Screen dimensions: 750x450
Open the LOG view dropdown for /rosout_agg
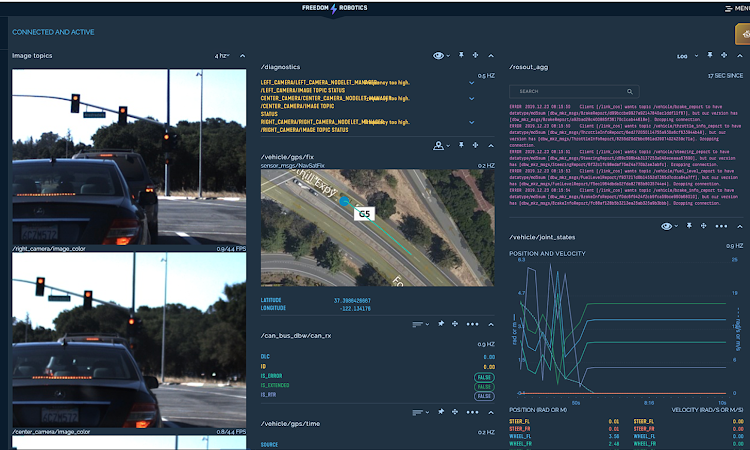(687, 56)
